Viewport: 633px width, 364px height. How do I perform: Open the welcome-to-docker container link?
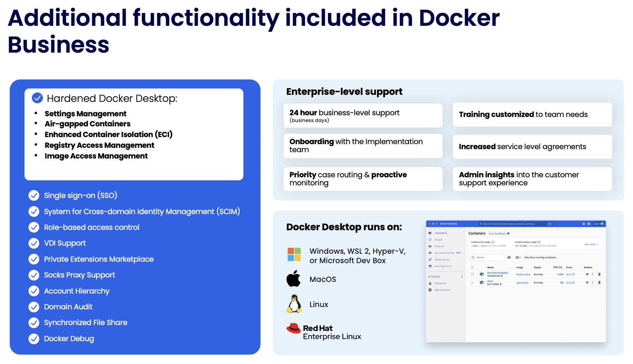(498, 273)
